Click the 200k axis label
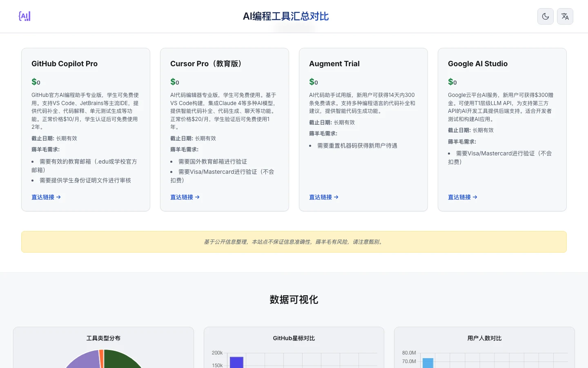The height and width of the screenshot is (368, 588). point(217,353)
